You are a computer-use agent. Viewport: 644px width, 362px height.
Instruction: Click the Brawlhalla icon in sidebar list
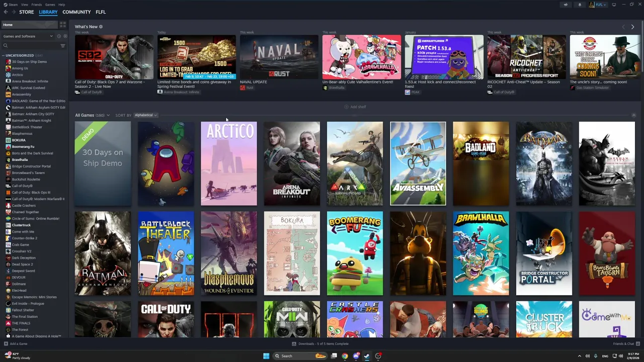click(8, 160)
